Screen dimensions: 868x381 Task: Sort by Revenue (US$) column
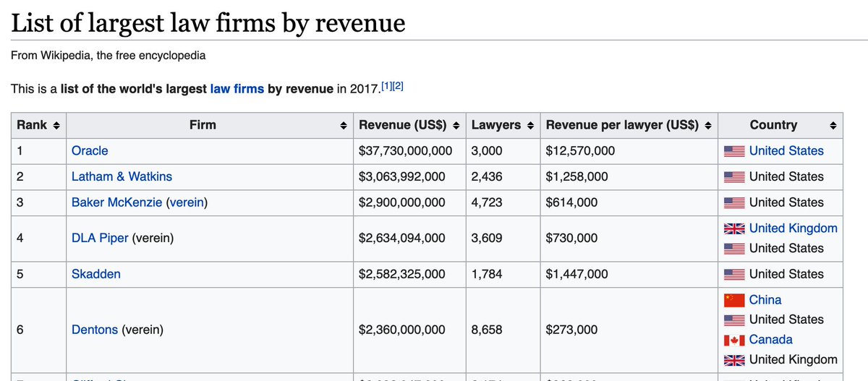456,125
